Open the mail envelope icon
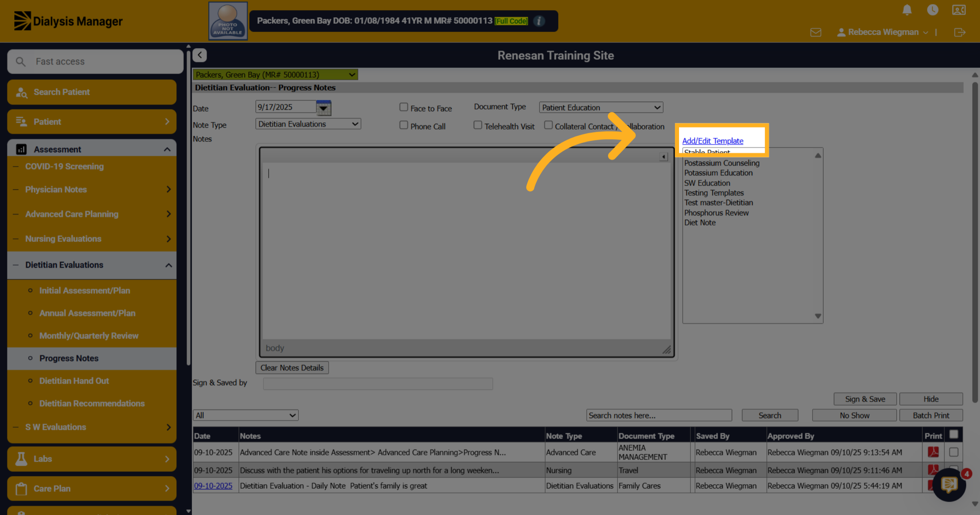The height and width of the screenshot is (515, 980). tap(816, 32)
